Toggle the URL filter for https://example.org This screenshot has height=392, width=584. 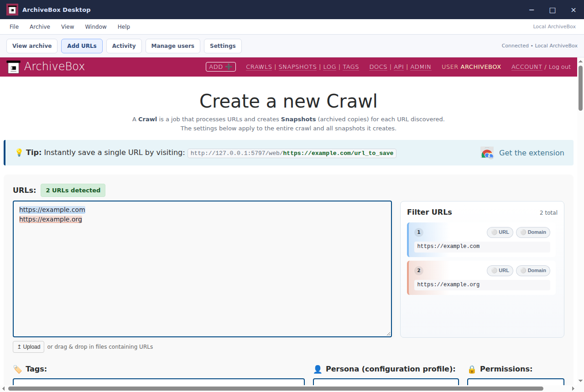(500, 270)
